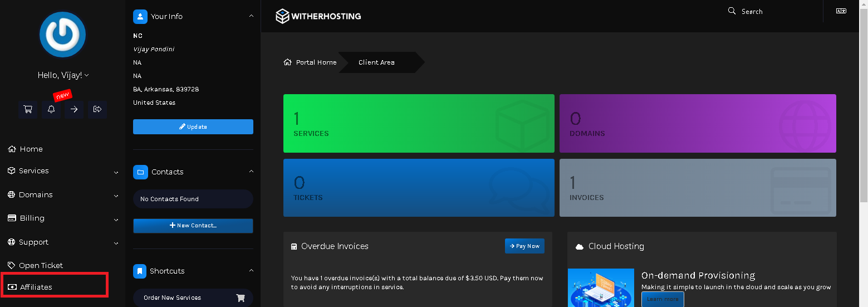Collapse the Your Info panel
This screenshot has height=307, width=868.
pos(251,16)
